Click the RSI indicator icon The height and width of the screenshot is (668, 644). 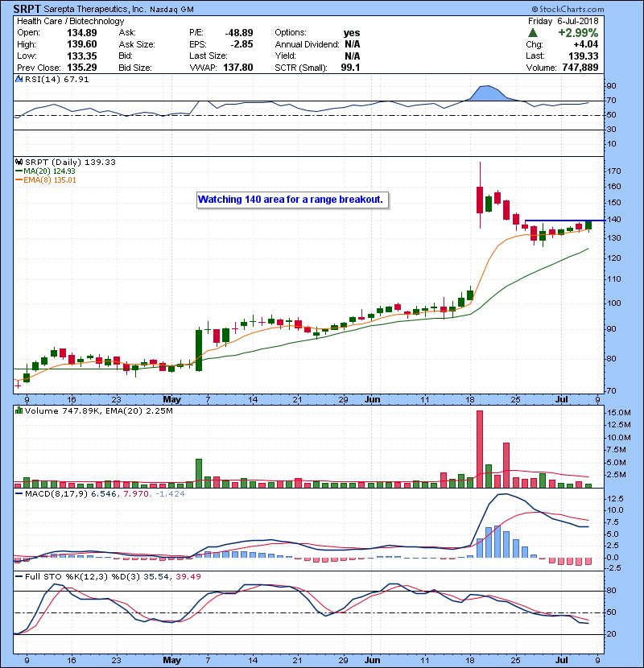19,79
